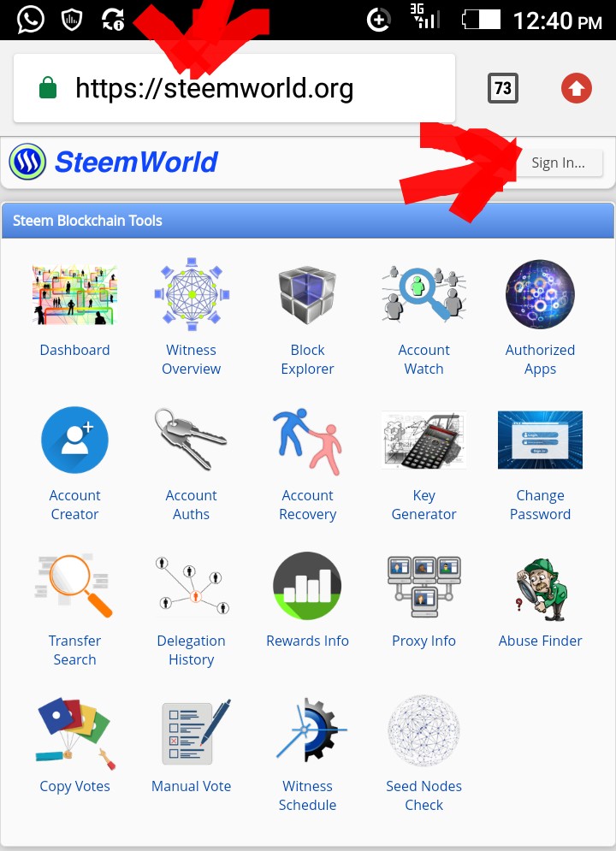Follow the Block Explorer text link
Screen dimensions: 616x851
click(307, 359)
